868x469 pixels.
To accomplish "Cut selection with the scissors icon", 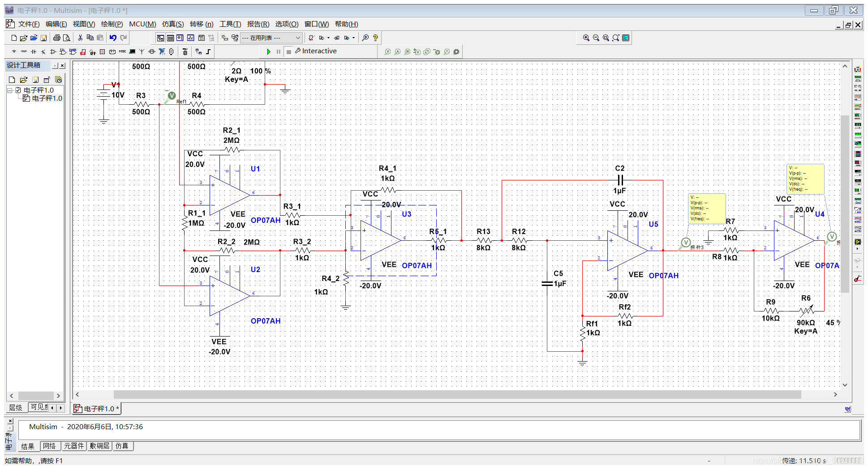I will pos(80,38).
